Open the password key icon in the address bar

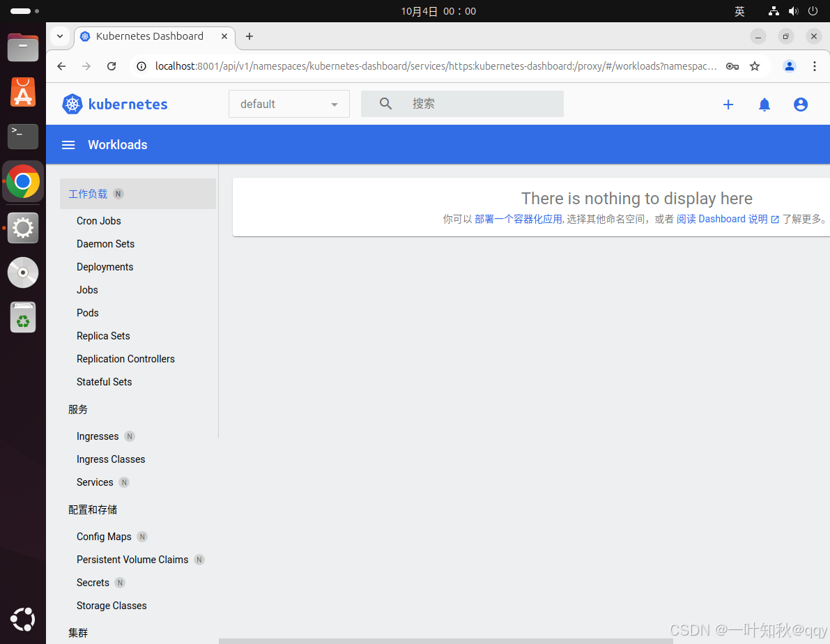coord(732,66)
